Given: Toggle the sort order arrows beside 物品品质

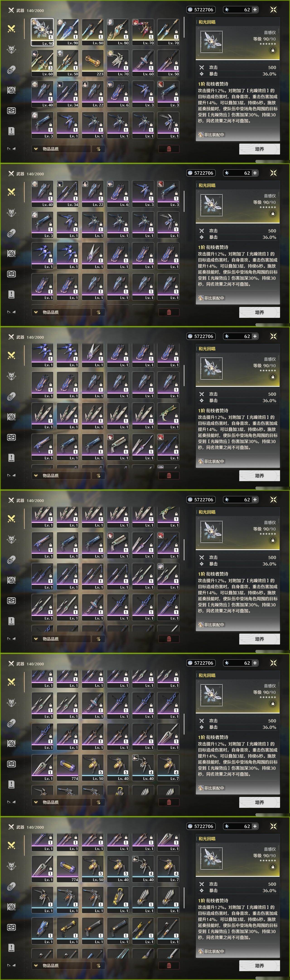Looking at the screenshot, I should [x=98, y=149].
